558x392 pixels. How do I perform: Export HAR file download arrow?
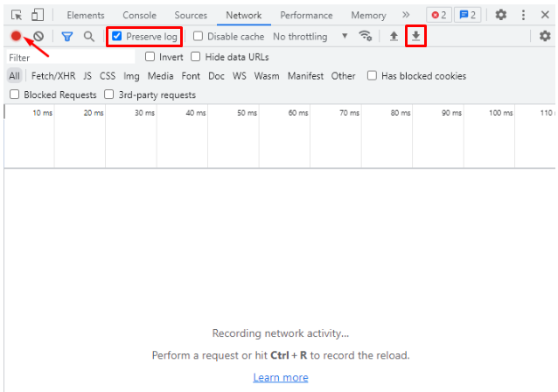(x=416, y=37)
